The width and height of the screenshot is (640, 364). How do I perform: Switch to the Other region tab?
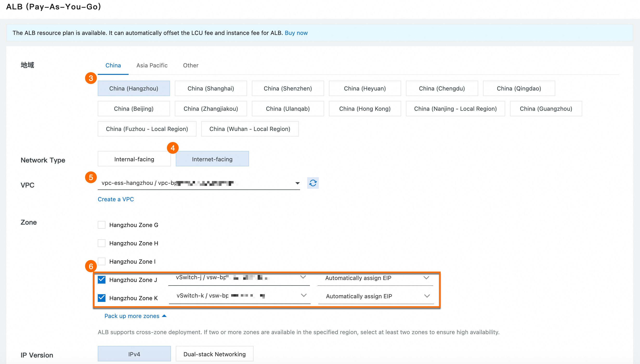click(190, 65)
